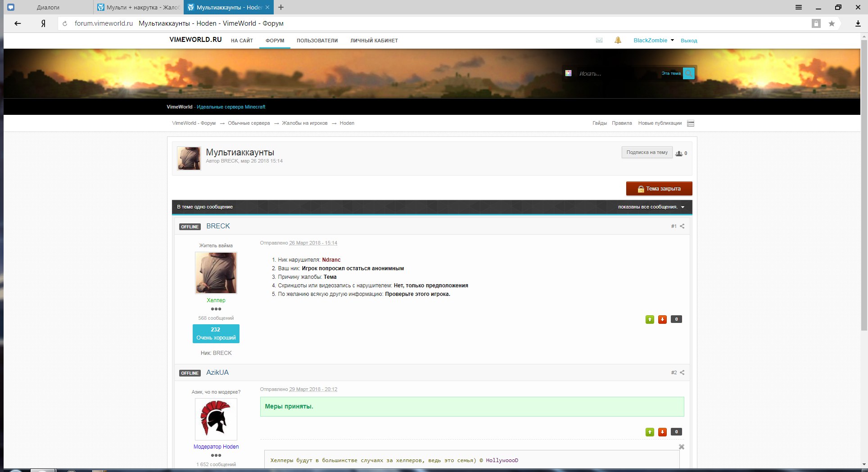The width and height of the screenshot is (868, 472).
Task: Click the browser address bar URL
Action: (x=104, y=23)
